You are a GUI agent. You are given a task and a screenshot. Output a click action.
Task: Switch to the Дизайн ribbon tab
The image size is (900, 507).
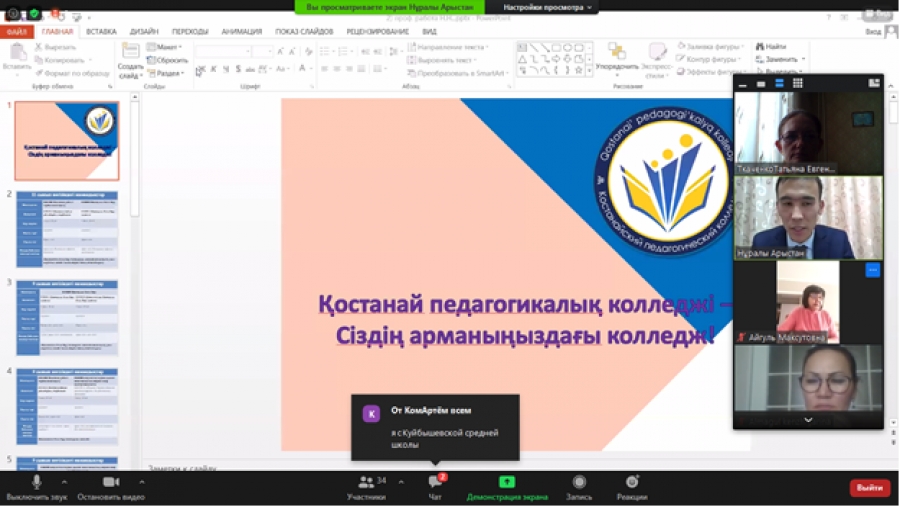click(x=144, y=32)
